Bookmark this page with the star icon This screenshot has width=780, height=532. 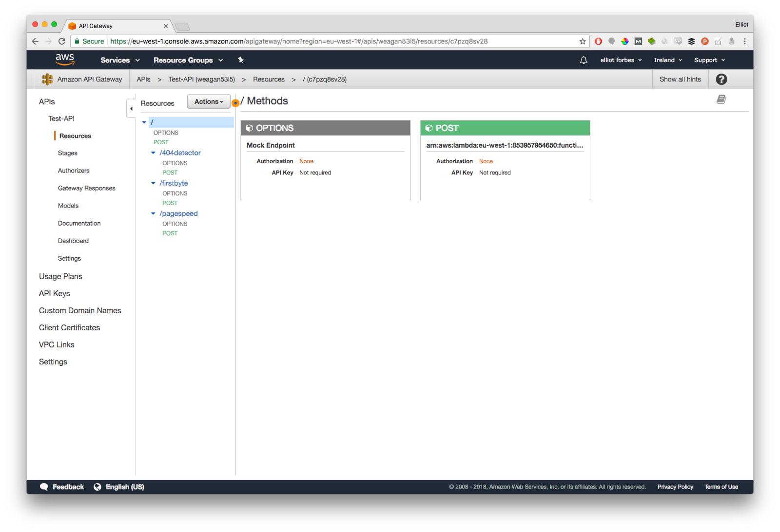(x=583, y=41)
